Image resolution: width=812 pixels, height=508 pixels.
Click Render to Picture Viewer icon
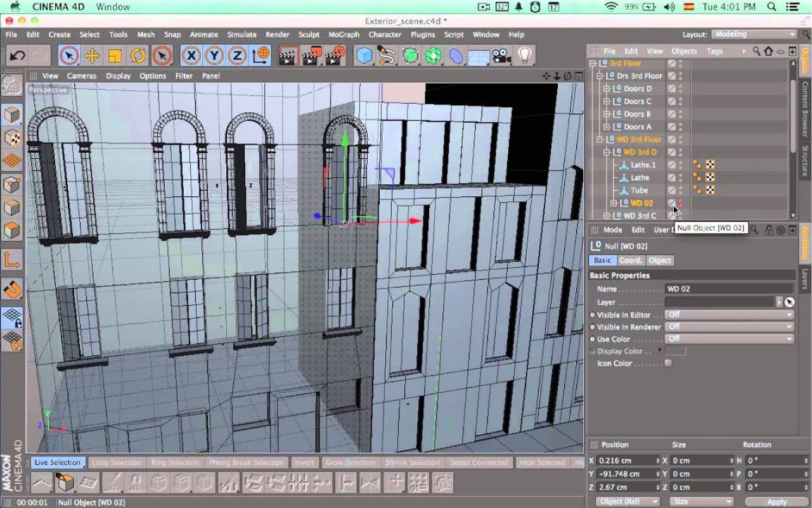click(x=311, y=56)
